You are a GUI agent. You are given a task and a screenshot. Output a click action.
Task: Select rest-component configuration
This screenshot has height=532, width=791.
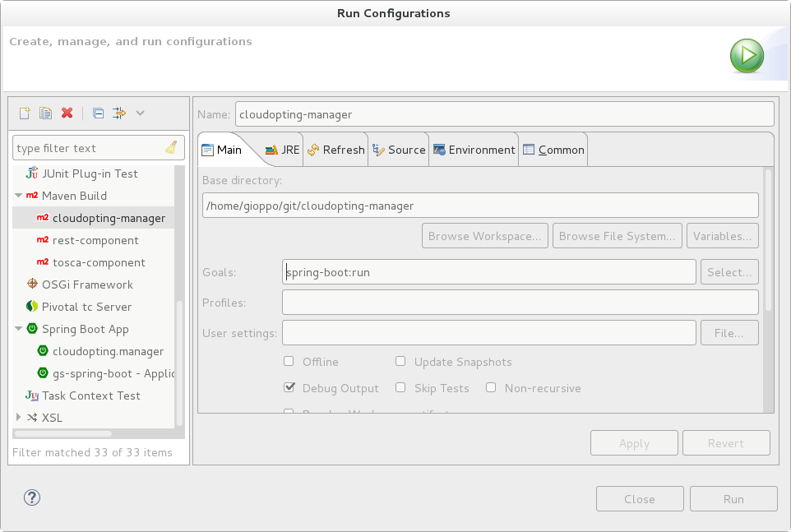tap(94, 240)
